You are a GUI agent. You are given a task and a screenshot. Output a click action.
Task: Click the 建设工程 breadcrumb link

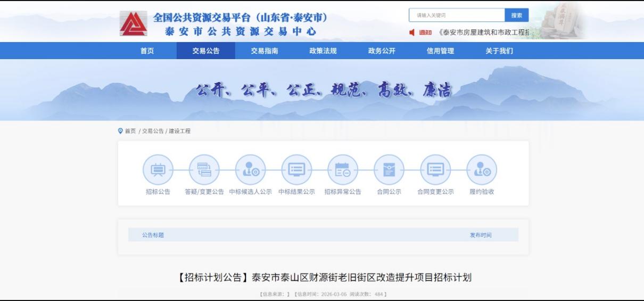180,131
